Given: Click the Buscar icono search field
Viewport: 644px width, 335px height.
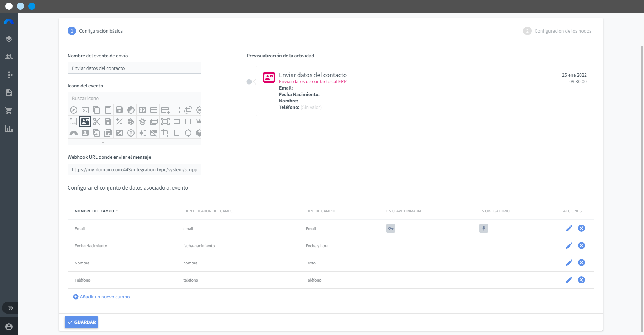Looking at the screenshot, I should 135,98.
